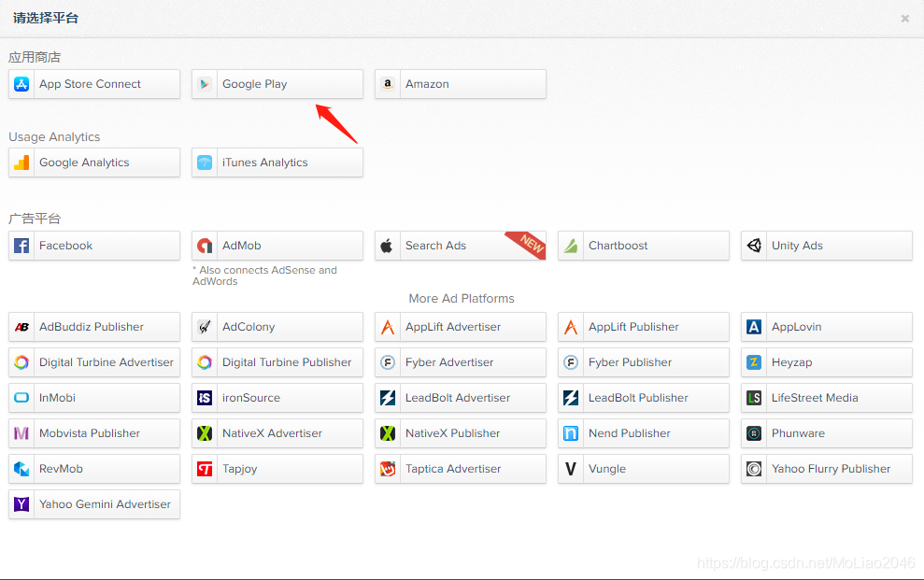Choose NativeX Publisher

[461, 433]
